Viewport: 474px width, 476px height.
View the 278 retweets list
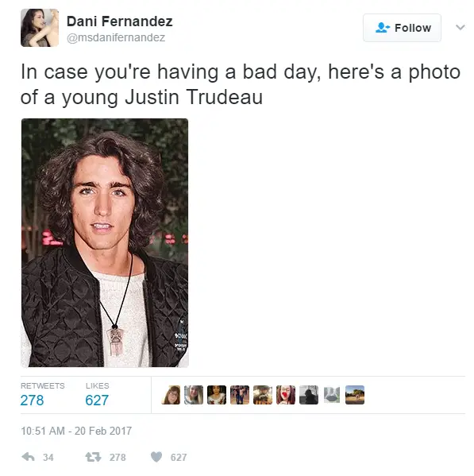42,395
